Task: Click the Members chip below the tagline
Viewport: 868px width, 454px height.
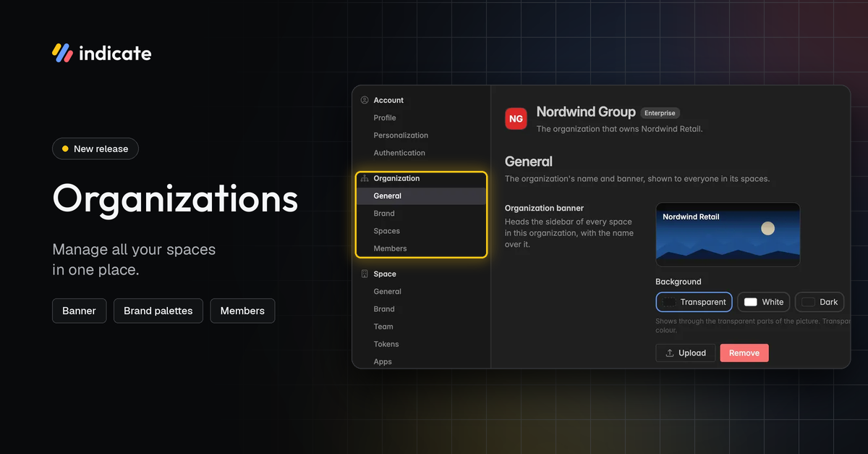Action: (x=242, y=311)
